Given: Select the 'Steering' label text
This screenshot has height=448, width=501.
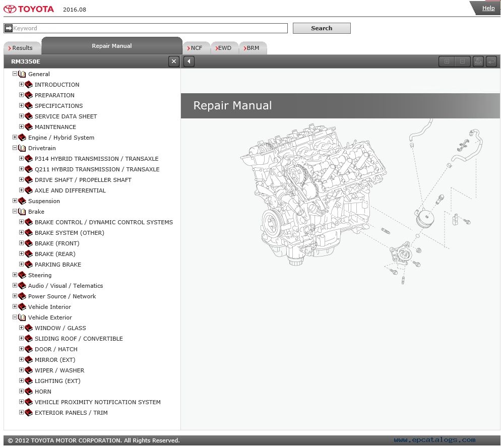Looking at the screenshot, I should (x=40, y=275).
